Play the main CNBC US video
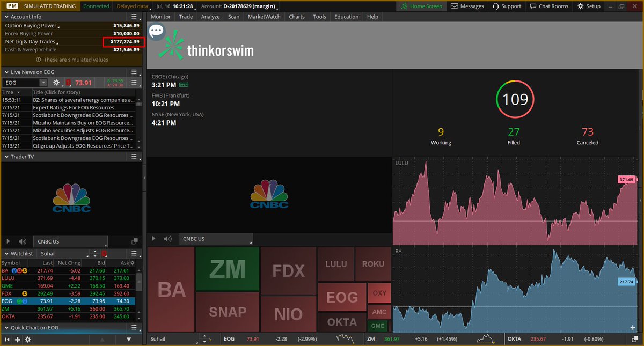Screen dimensions: 644x346 [x=153, y=239]
